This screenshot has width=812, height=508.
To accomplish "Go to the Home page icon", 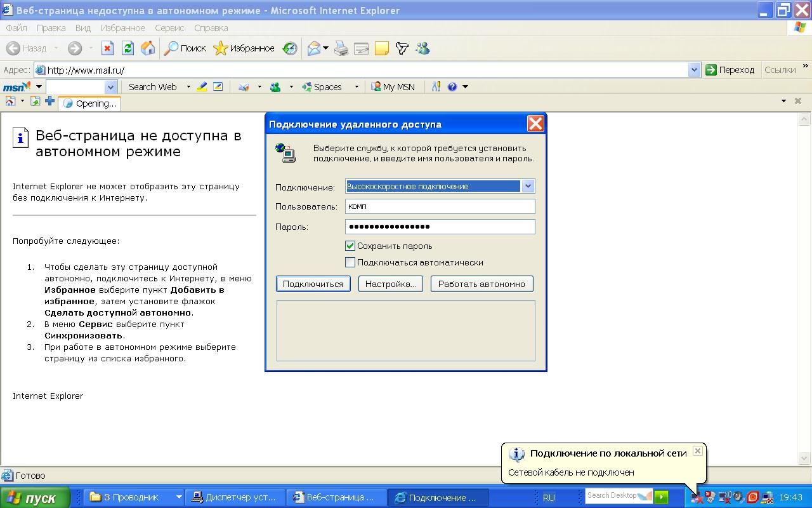I will click(148, 48).
